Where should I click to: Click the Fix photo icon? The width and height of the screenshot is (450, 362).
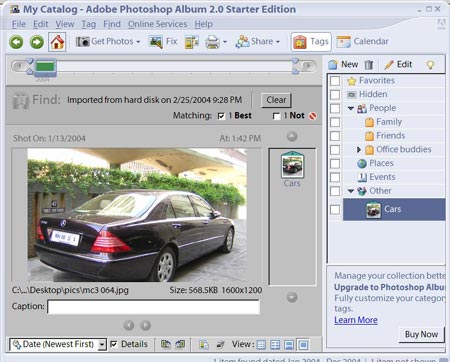163,42
